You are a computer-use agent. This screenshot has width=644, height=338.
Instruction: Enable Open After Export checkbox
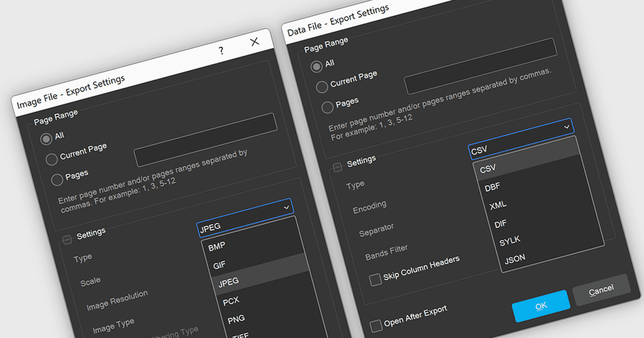tap(376, 326)
